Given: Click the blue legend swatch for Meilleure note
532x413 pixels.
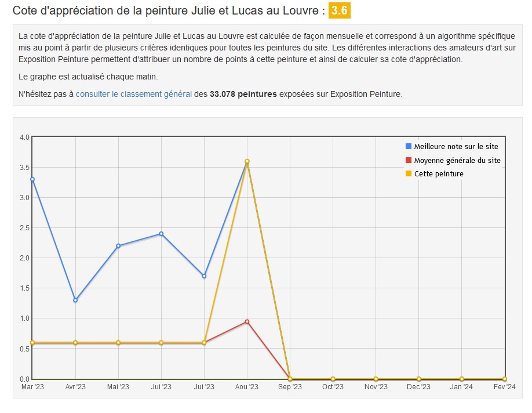Looking at the screenshot, I should (x=409, y=147).
